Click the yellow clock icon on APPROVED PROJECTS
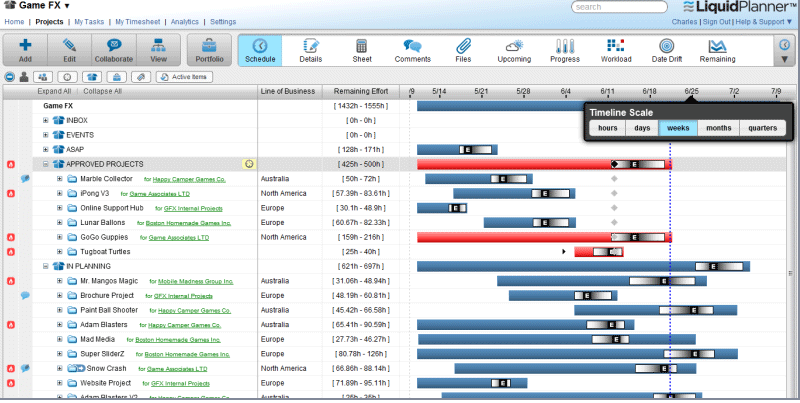 [249, 164]
